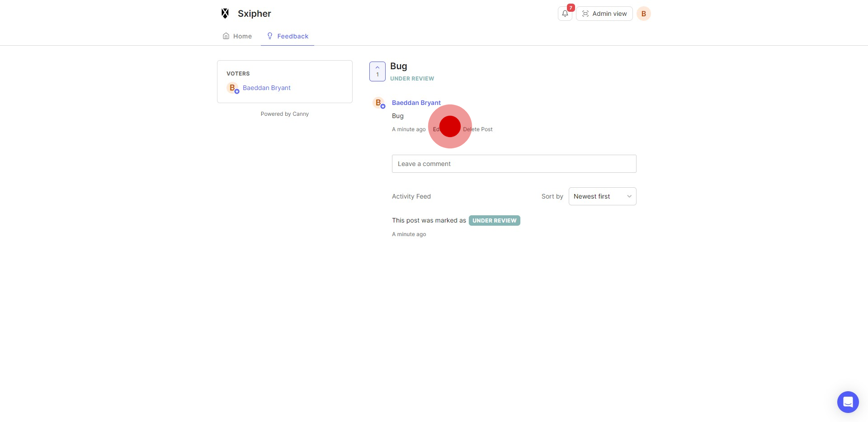Click the Sxipher logo icon
Screen dimensions: 868x422
tap(225, 14)
